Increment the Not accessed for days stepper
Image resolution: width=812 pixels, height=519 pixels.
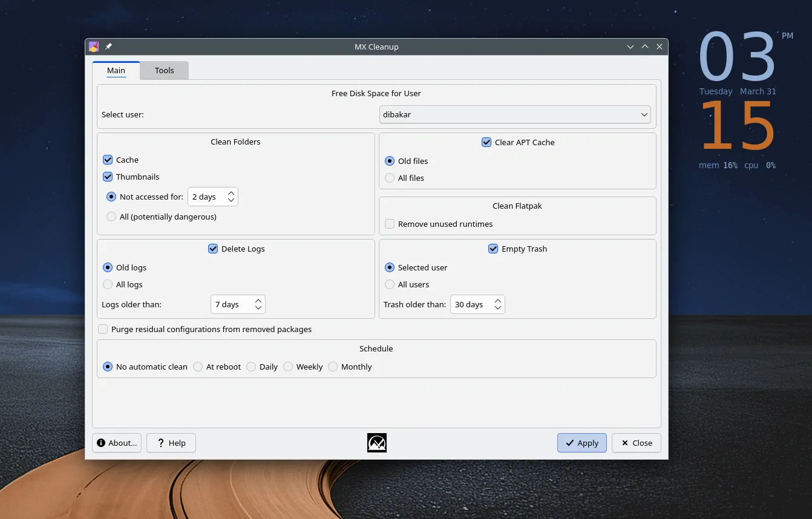(231, 192)
